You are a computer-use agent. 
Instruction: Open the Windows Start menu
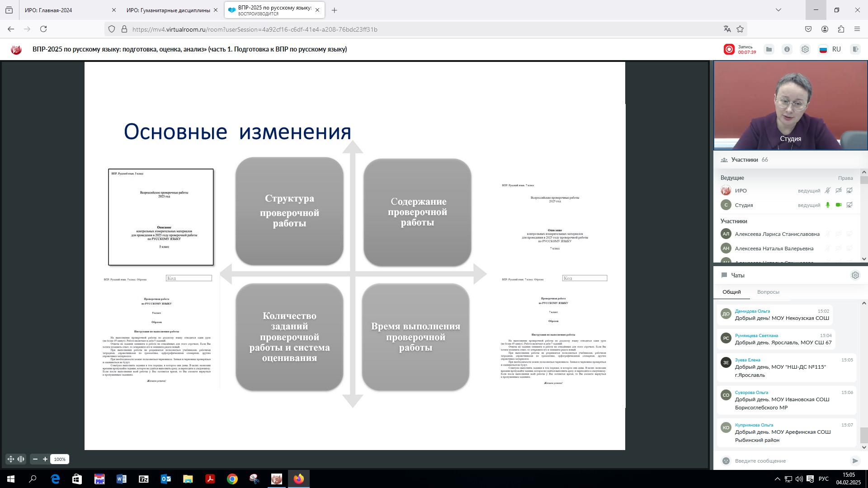click(x=11, y=479)
